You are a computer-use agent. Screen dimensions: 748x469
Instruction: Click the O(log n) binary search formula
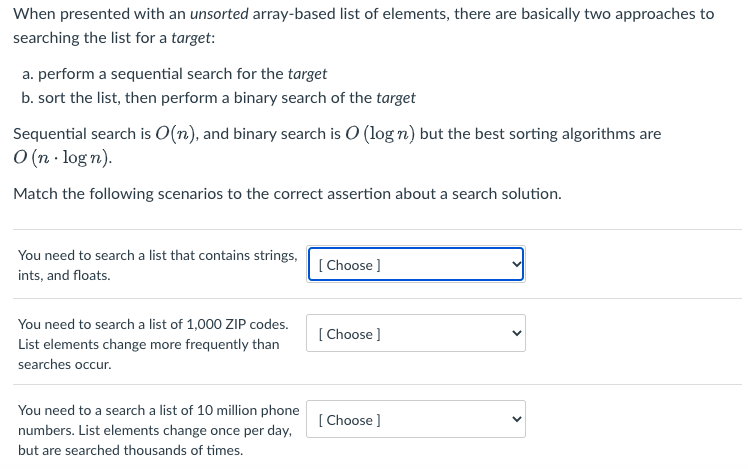380,134
